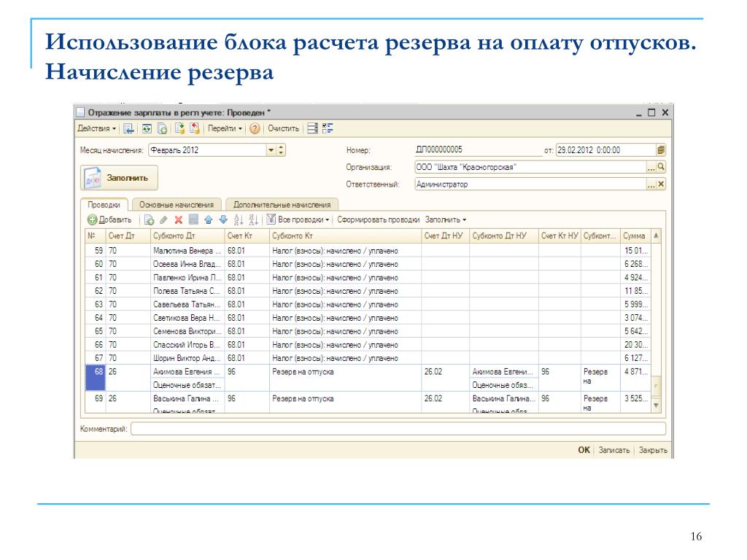Open the Все проводки filter dropdown
Screen dimensions: 747x560
[303, 220]
